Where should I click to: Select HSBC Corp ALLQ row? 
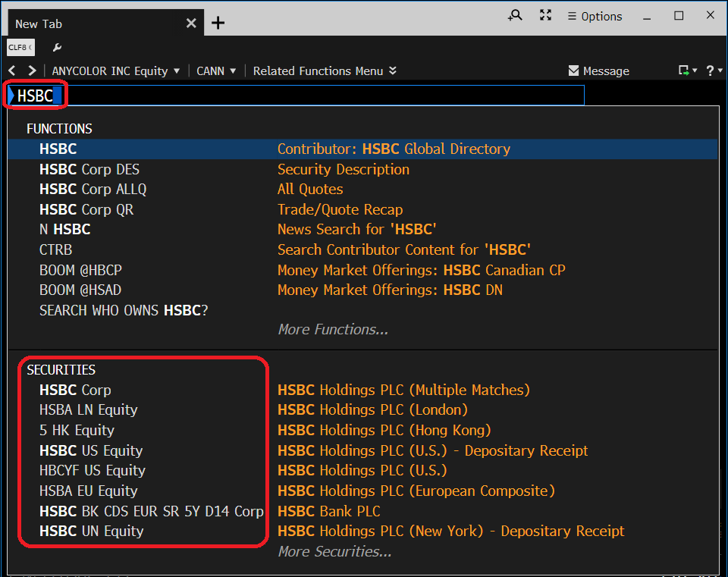362,190
